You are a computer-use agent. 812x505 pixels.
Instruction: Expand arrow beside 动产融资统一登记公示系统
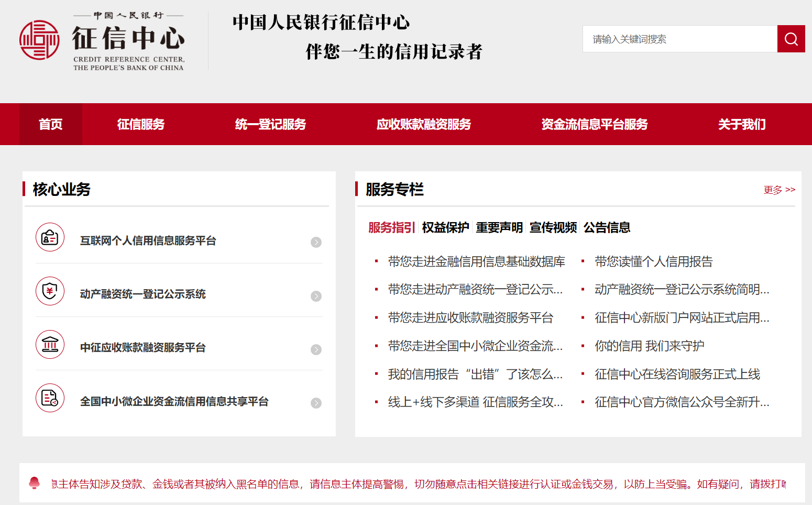tap(316, 296)
